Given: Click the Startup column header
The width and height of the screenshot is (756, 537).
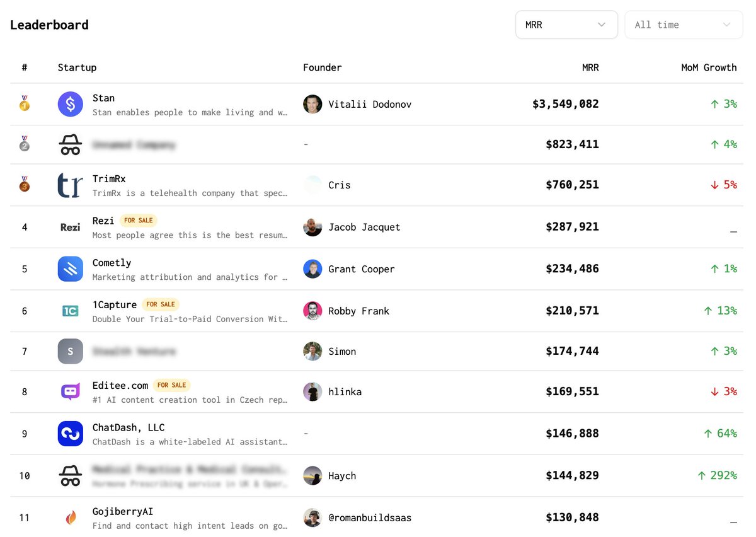Looking at the screenshot, I should click(x=77, y=67).
